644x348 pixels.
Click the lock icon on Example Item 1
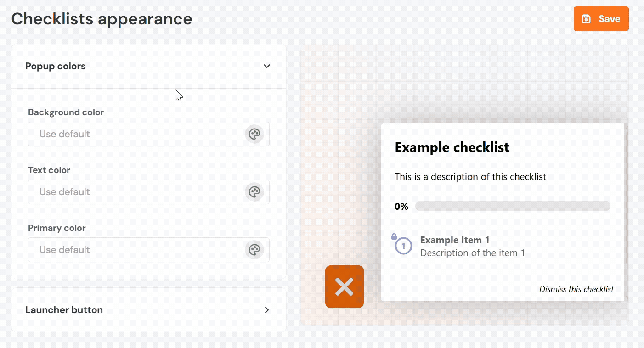tap(394, 237)
